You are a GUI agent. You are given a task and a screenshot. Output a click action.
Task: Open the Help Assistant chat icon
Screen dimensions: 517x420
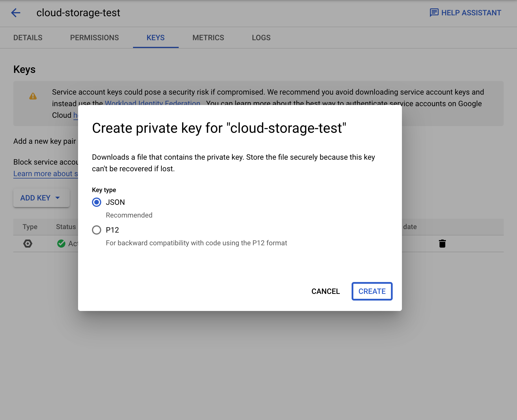[434, 13]
